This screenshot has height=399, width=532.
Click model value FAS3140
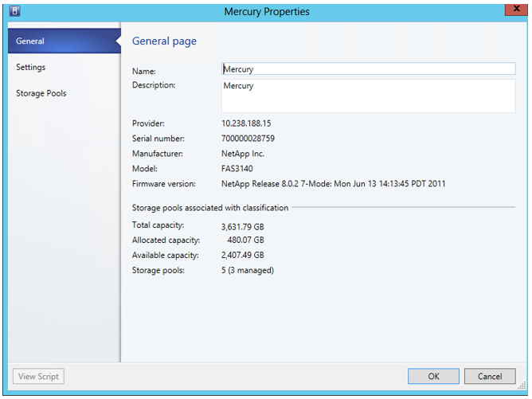(237, 169)
